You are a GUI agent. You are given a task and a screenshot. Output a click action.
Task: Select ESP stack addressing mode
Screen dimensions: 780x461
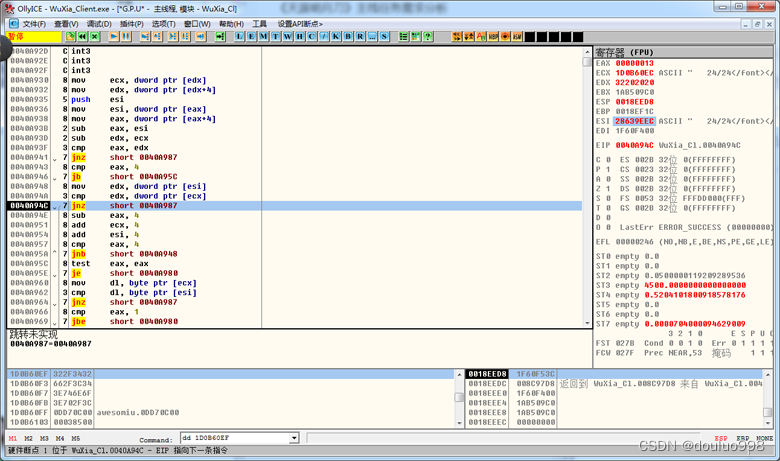(721, 439)
